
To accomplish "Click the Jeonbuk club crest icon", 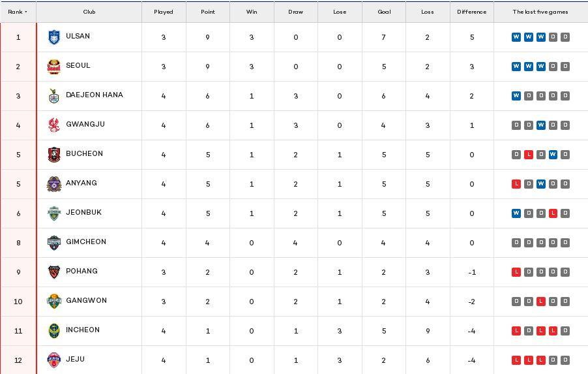I will coord(54,213).
